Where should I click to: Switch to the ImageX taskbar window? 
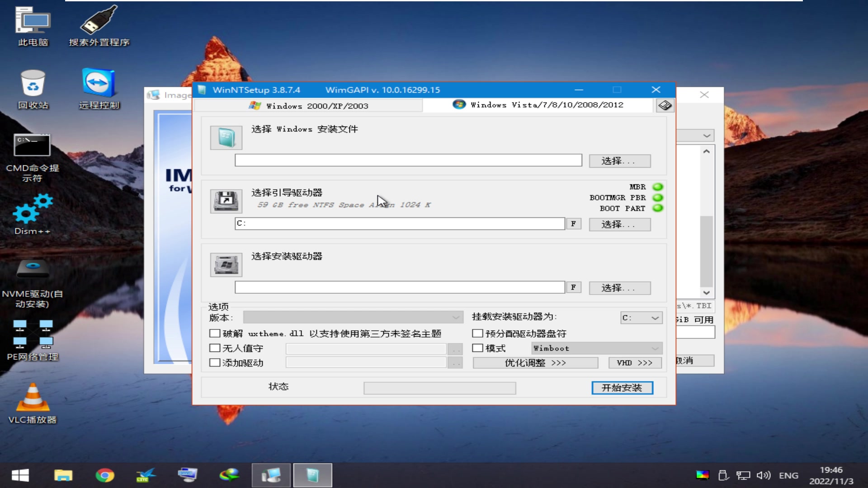271,475
